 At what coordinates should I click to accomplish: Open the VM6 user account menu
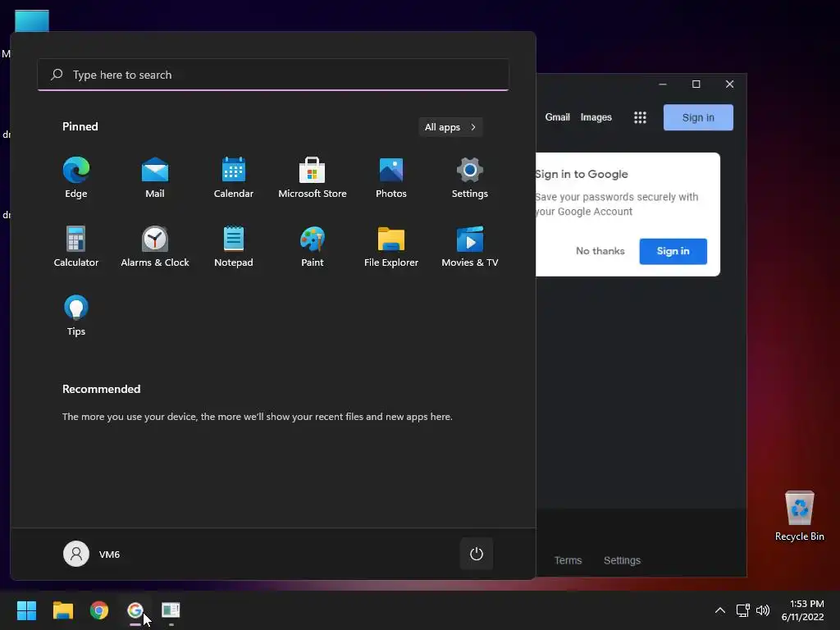[x=92, y=554]
